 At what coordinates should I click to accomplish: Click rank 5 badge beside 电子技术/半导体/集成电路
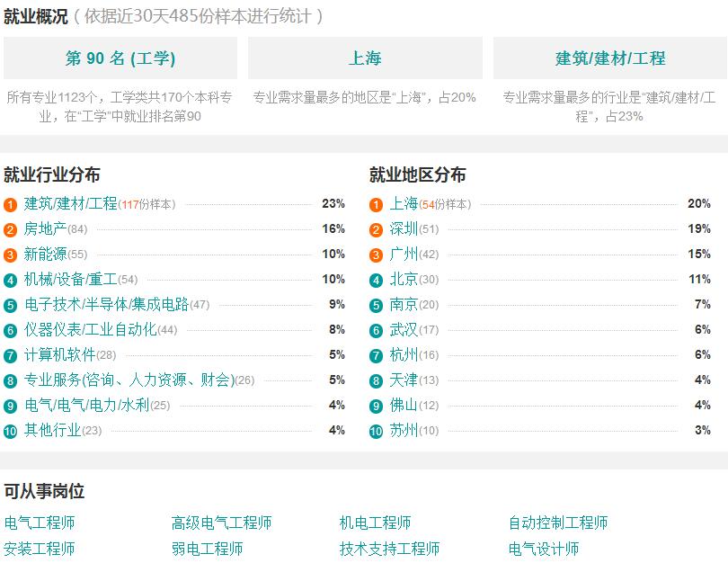[x=10, y=305]
